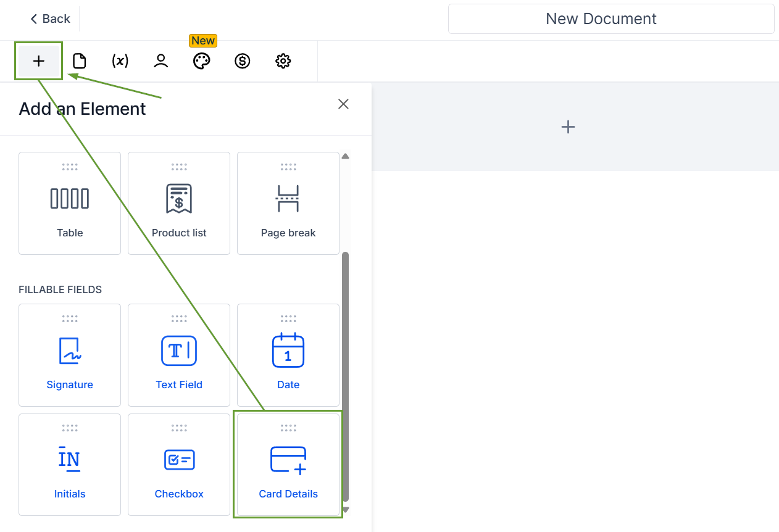Open the recipients person icon
This screenshot has width=779, height=532.
161,61
